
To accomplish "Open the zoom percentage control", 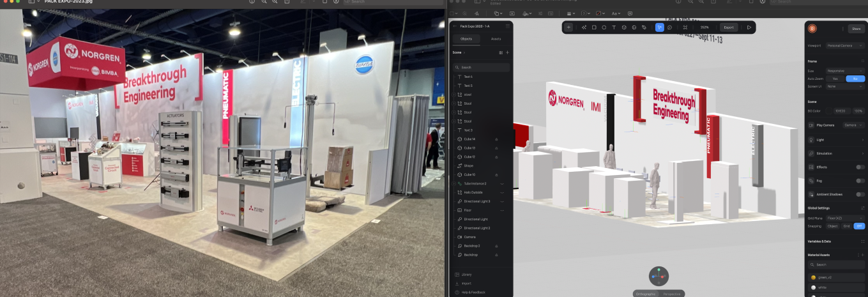I will (704, 27).
